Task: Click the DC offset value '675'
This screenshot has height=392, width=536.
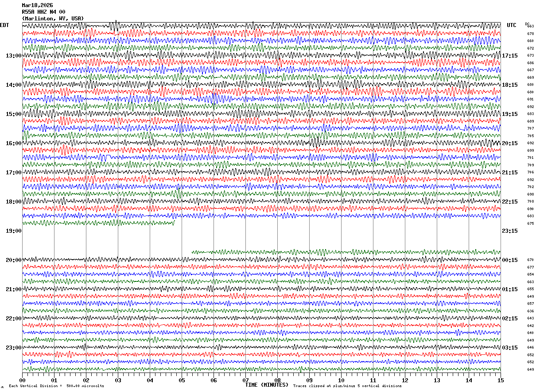Action: (530, 223)
